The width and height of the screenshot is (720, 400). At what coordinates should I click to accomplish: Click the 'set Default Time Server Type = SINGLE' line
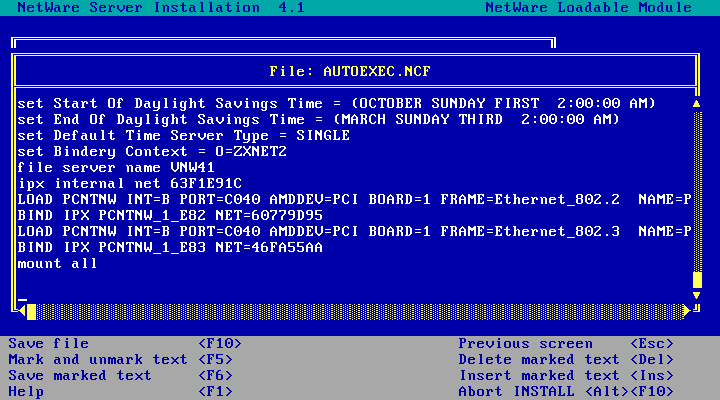(x=184, y=135)
